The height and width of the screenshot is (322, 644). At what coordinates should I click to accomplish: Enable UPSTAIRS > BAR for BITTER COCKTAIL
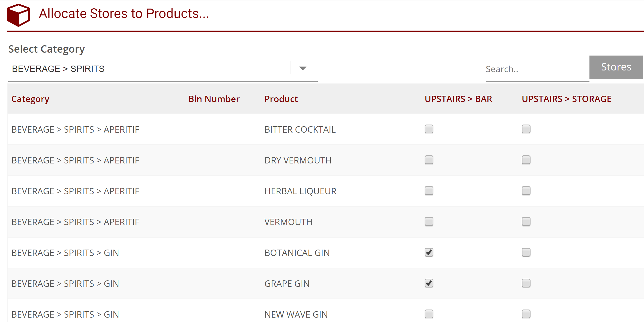pos(429,129)
